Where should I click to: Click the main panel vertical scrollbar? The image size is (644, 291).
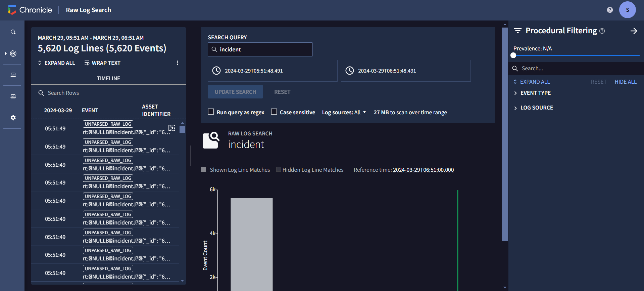[x=505, y=134]
